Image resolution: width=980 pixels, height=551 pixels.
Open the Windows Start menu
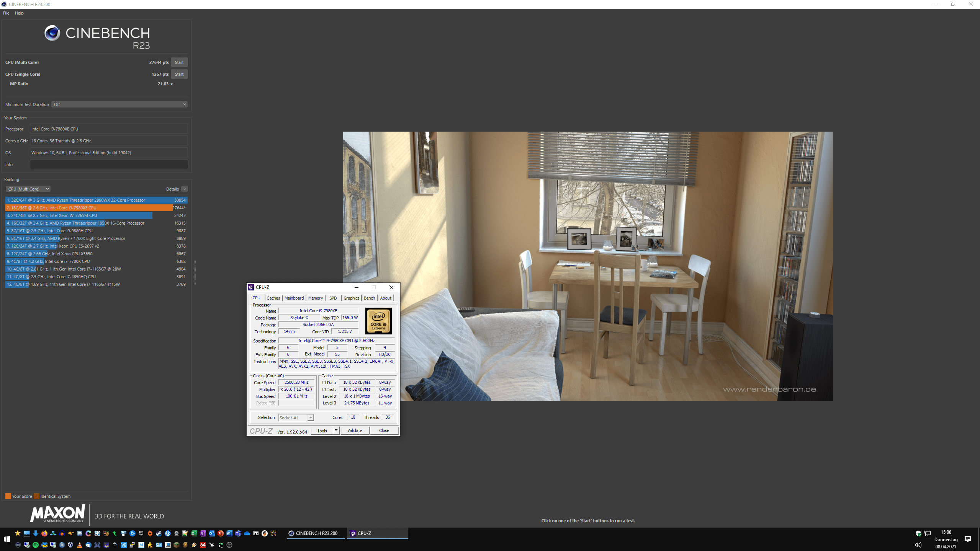click(x=7, y=539)
